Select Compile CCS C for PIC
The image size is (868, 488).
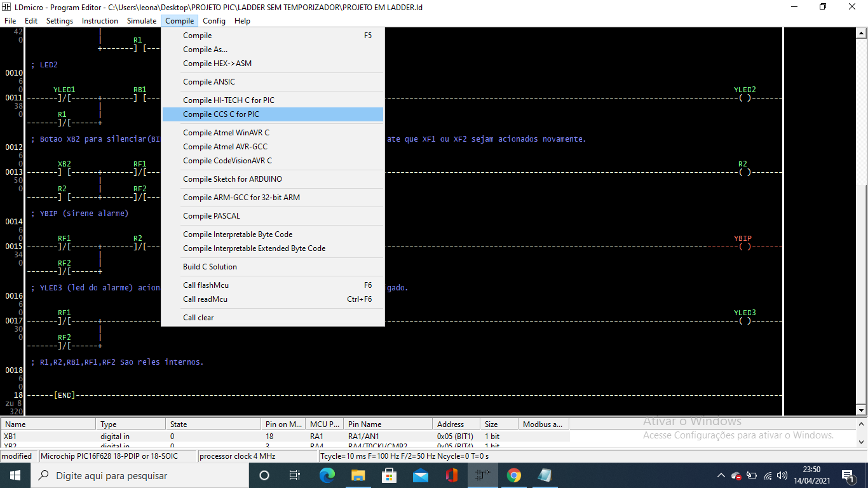(x=273, y=114)
